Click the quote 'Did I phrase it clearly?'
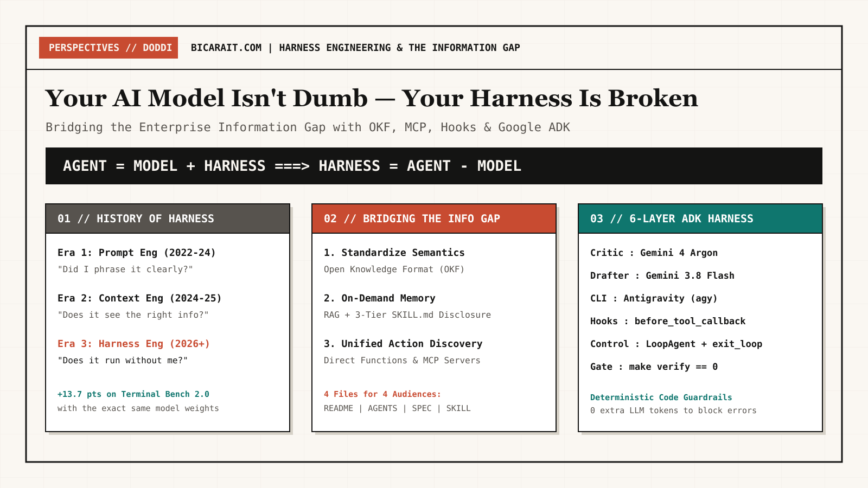Image resolution: width=868 pixels, height=488 pixels. [x=125, y=269]
